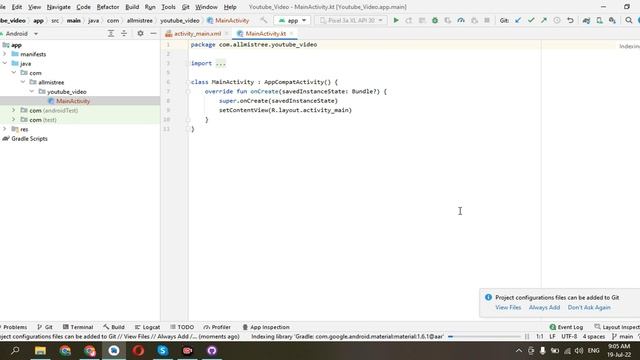Click the indexing progress bar in status bar

click(x=484, y=336)
